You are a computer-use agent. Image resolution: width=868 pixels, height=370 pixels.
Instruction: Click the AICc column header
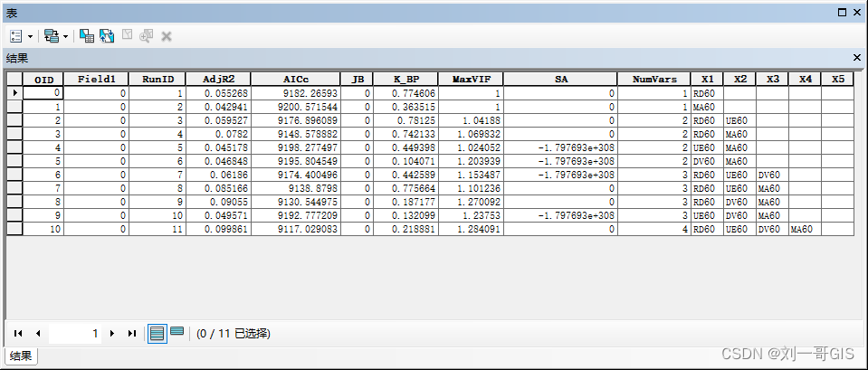[x=296, y=79]
